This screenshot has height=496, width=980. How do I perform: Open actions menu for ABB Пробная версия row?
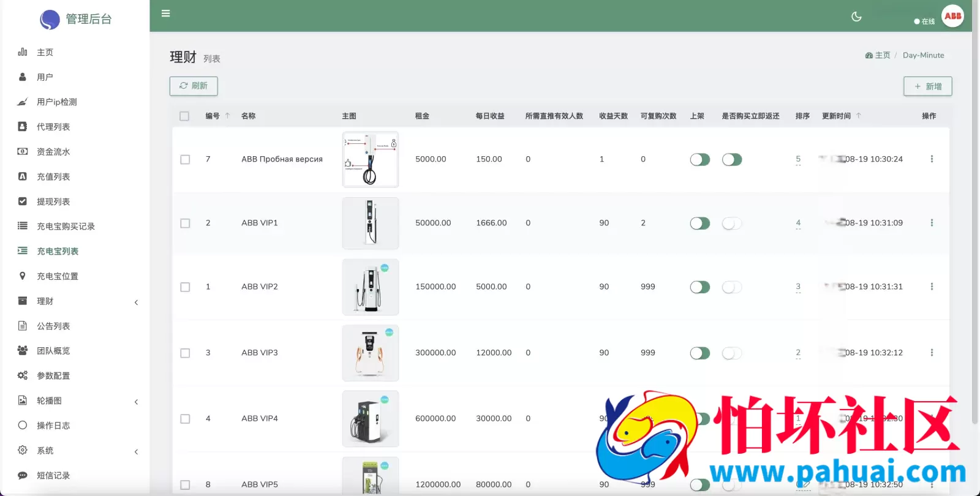pyautogui.click(x=932, y=159)
